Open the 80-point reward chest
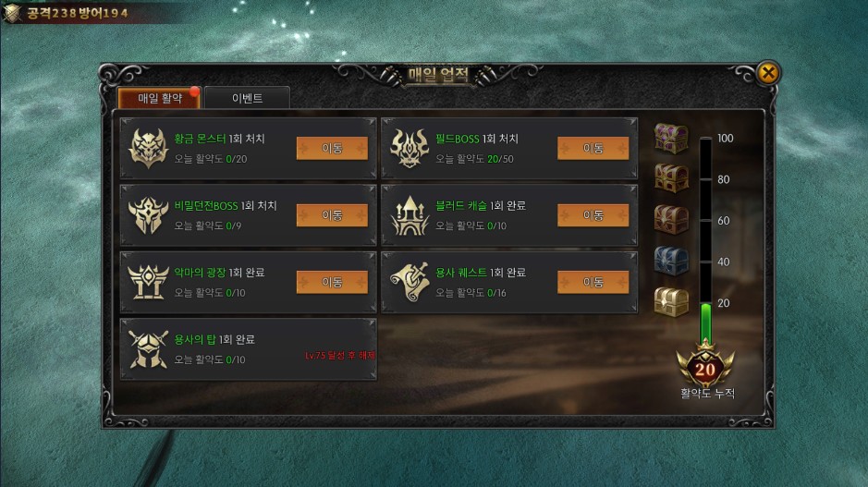 [x=671, y=178]
